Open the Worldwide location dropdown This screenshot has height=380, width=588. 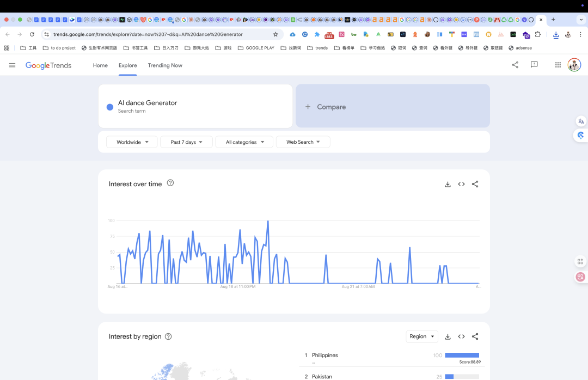tap(132, 142)
